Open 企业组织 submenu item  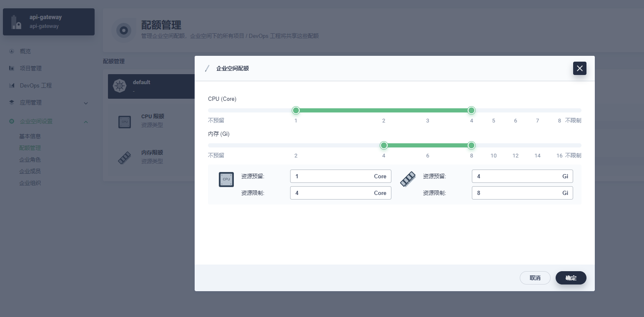tap(30, 183)
